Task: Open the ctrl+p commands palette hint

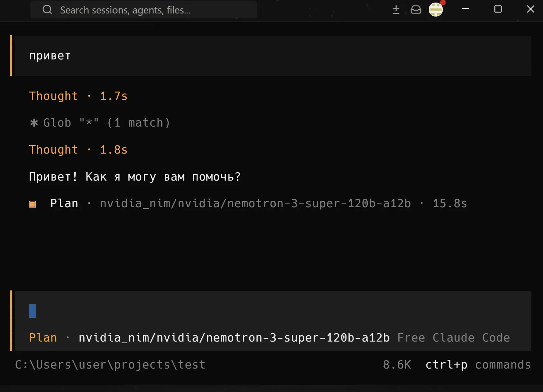Action: [x=478, y=365]
